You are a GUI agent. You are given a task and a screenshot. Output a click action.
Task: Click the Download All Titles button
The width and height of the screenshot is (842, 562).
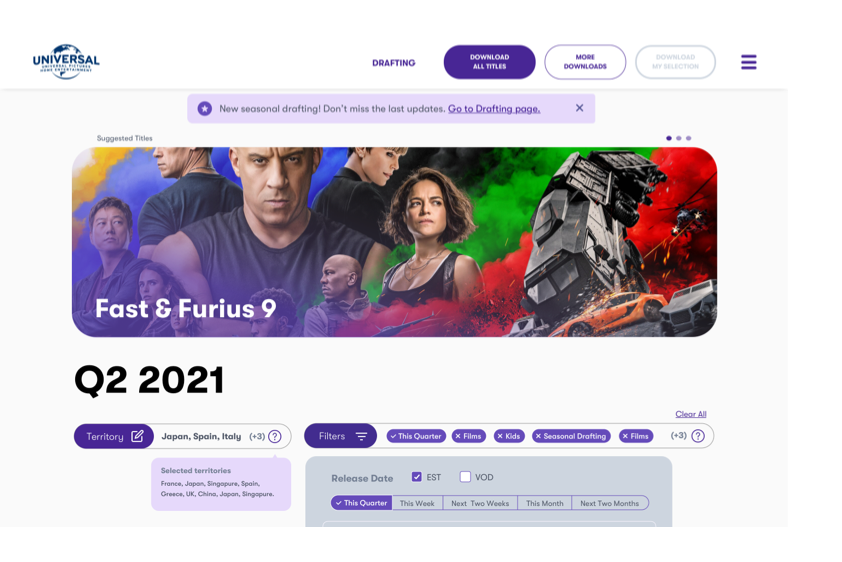[x=489, y=62]
